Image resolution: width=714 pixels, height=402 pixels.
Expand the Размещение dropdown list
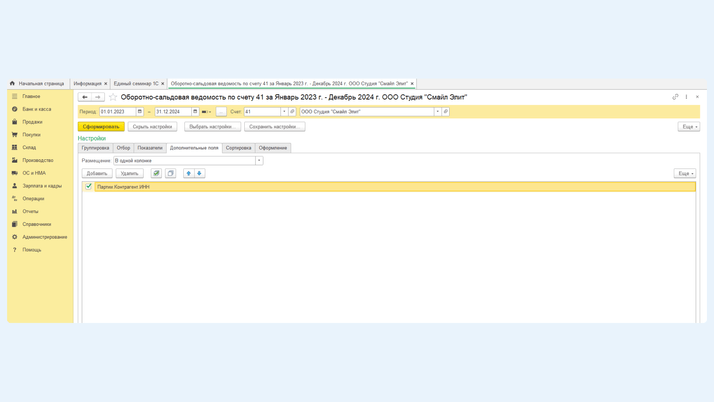click(x=259, y=160)
